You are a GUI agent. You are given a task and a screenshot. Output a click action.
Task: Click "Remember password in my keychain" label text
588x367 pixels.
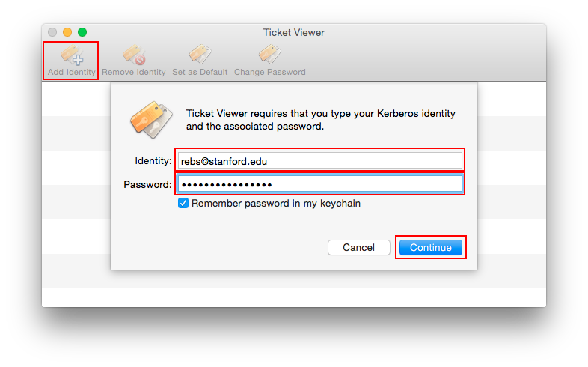coord(276,204)
